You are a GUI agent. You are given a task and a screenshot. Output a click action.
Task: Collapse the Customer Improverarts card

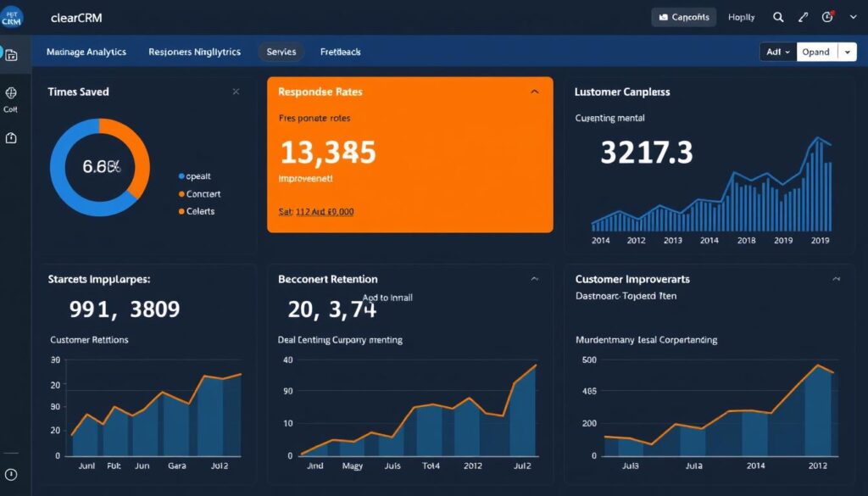click(836, 278)
